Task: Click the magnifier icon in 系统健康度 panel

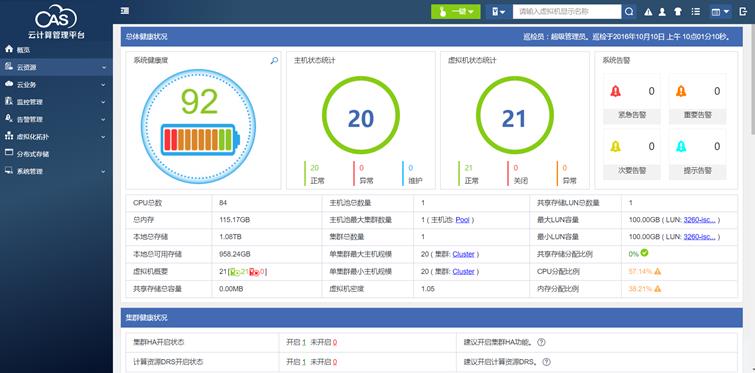Action: (x=274, y=61)
